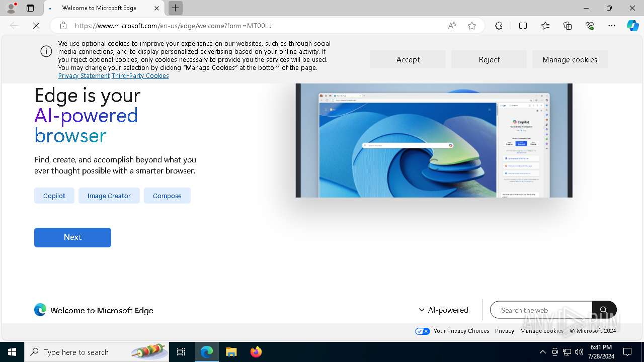This screenshot has height=362, width=644.
Task: Open Task View on the taskbar
Action: point(181,352)
